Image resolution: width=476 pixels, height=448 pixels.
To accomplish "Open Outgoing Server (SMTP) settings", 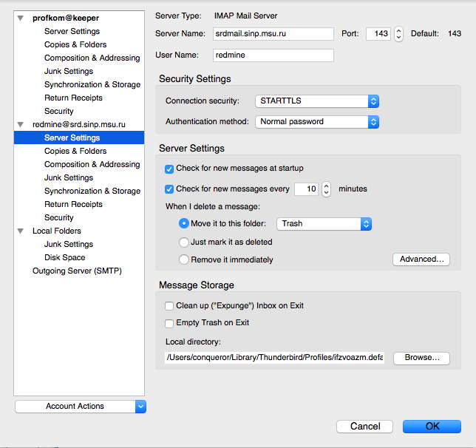I will click(x=77, y=271).
